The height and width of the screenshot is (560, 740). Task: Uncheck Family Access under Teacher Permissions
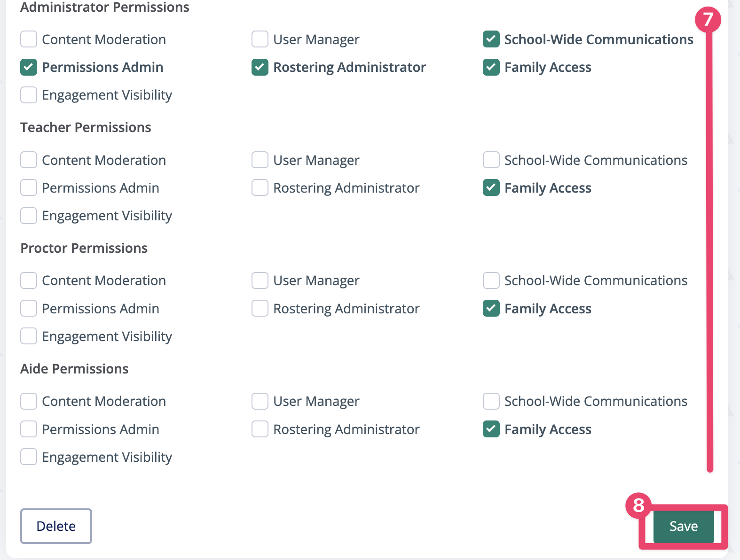click(x=491, y=188)
